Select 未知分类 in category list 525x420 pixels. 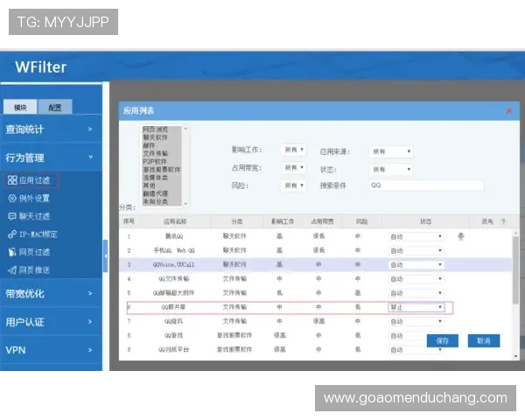point(156,201)
